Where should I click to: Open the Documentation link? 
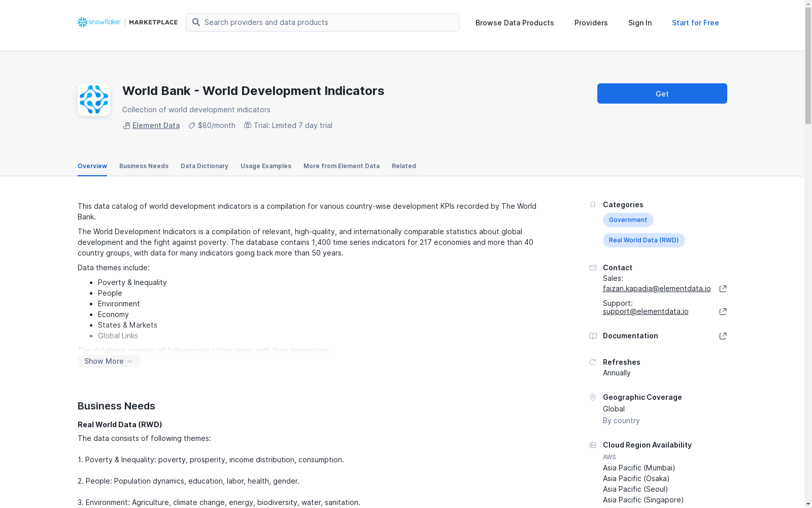[x=630, y=336]
